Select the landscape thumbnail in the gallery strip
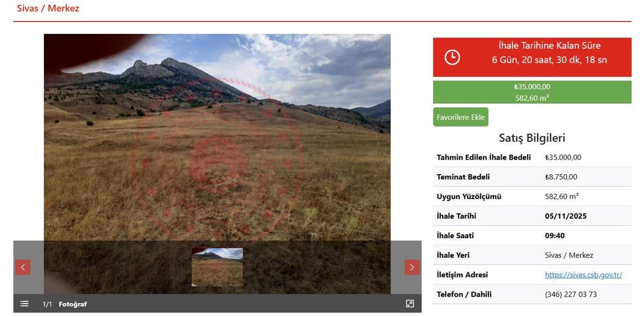The width and height of the screenshot is (644, 316). 217,267
